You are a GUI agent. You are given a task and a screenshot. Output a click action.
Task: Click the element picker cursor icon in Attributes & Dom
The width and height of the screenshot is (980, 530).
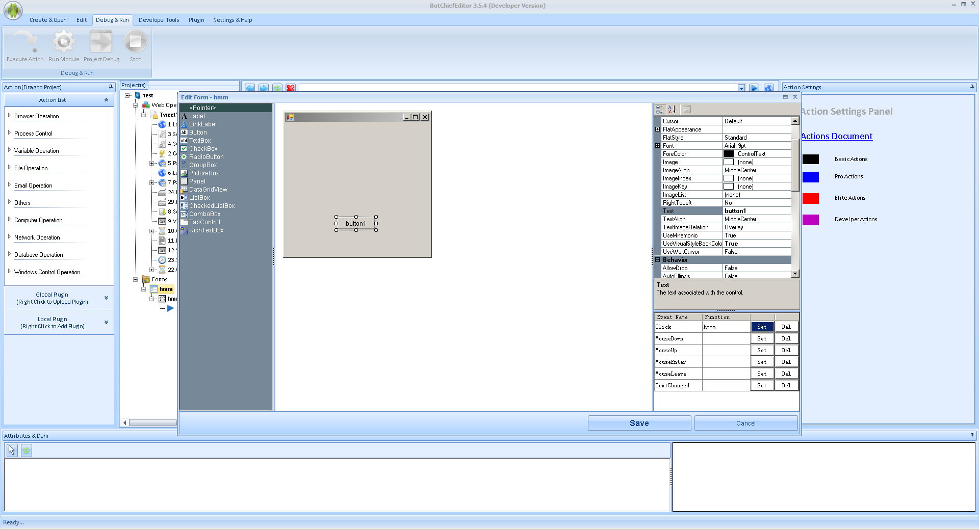click(12, 450)
